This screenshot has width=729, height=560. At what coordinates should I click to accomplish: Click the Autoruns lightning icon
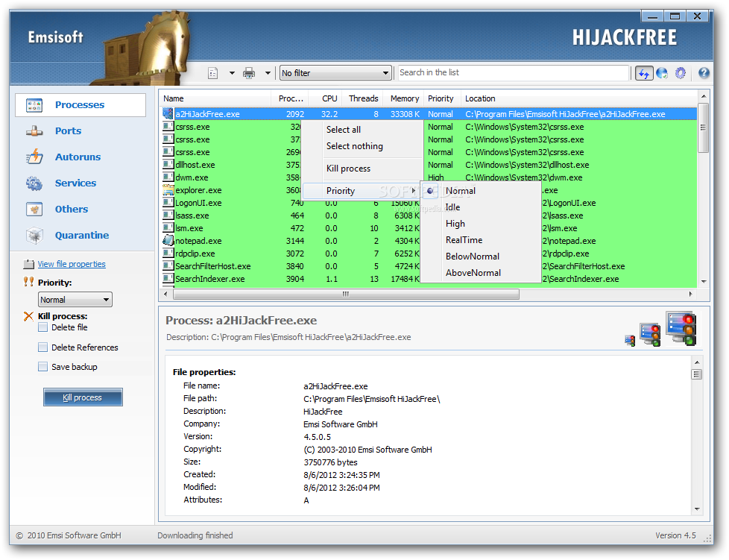tap(34, 157)
